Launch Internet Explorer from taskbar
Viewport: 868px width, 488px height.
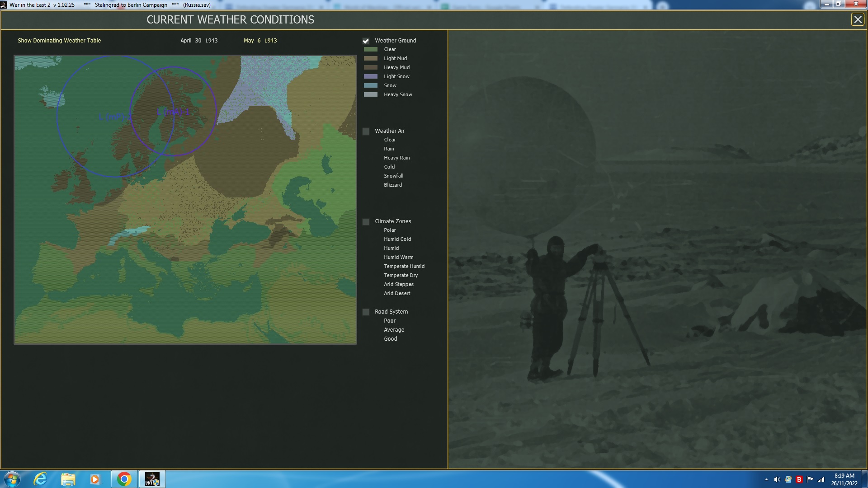pyautogui.click(x=41, y=479)
